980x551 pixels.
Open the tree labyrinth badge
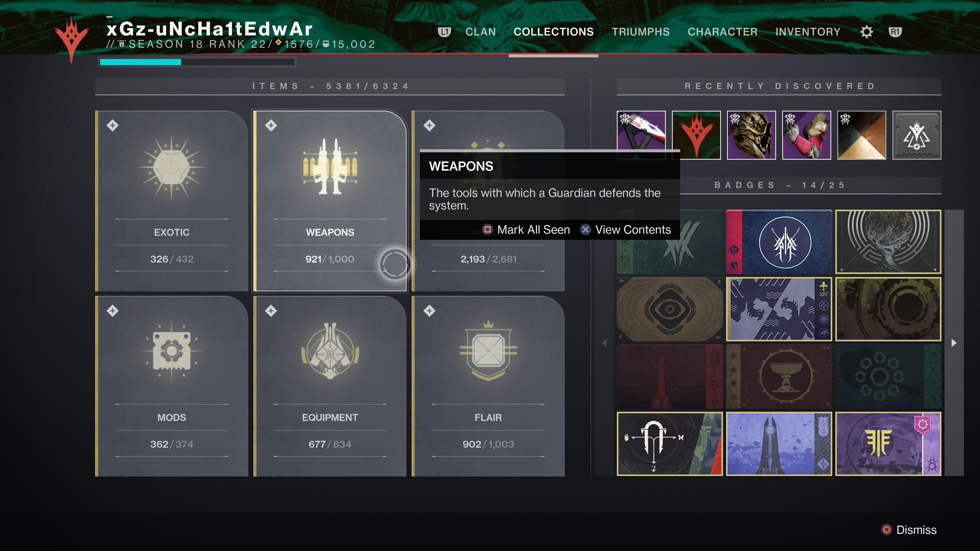click(x=888, y=242)
